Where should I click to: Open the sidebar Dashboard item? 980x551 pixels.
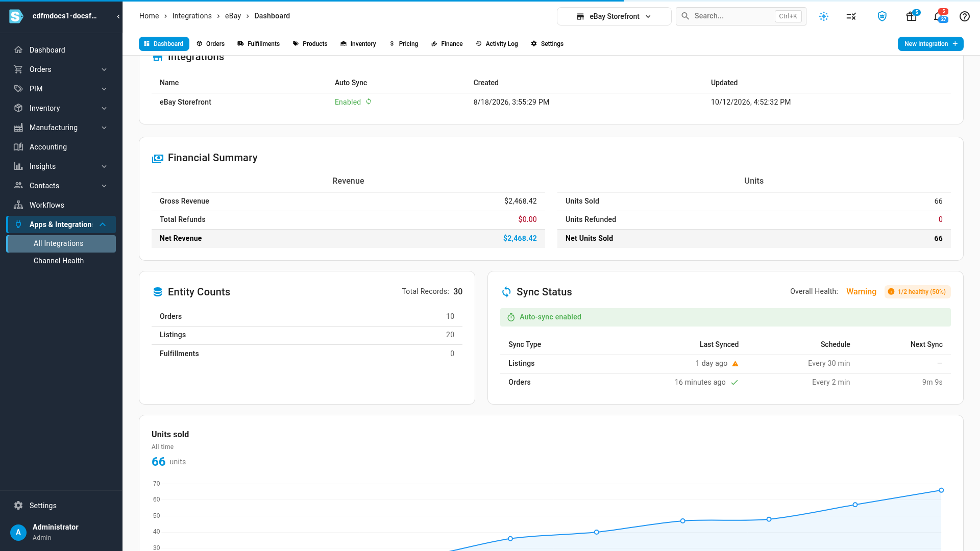point(61,50)
